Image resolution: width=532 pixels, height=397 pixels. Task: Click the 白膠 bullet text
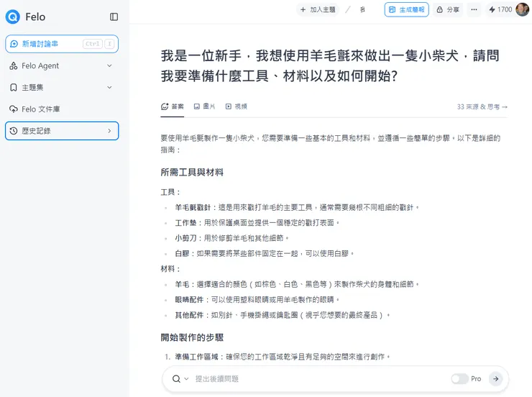(x=265, y=253)
